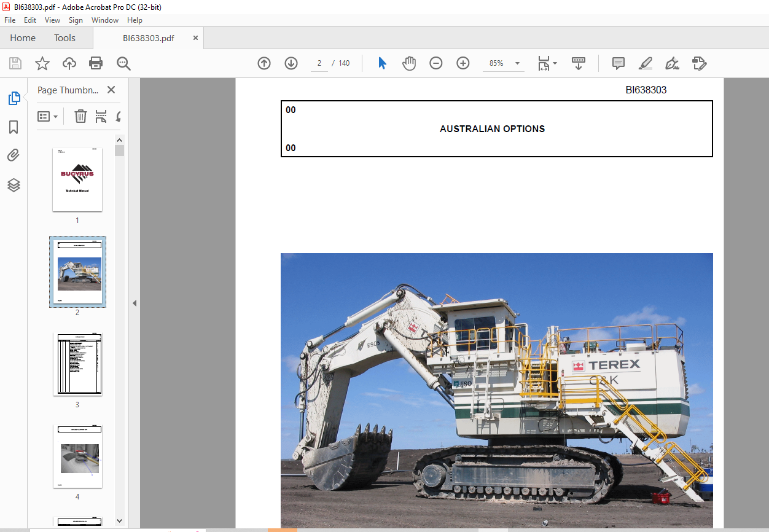Close the BI638303.pdf tab
Image resolution: width=769 pixels, height=532 pixels.
196,38
